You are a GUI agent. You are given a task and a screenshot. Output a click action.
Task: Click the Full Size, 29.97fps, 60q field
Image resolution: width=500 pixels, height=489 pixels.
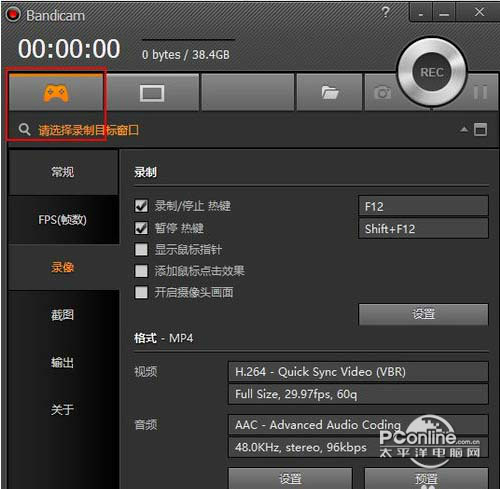point(358,394)
